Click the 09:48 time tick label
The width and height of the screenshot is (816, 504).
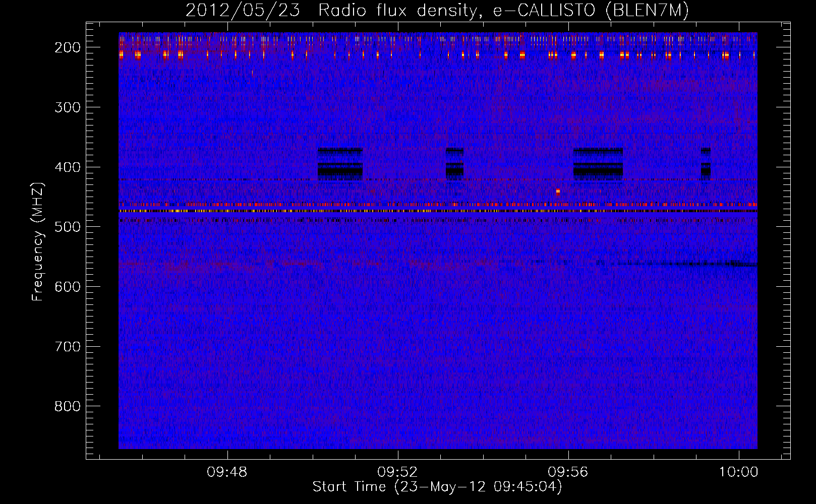coord(227,472)
